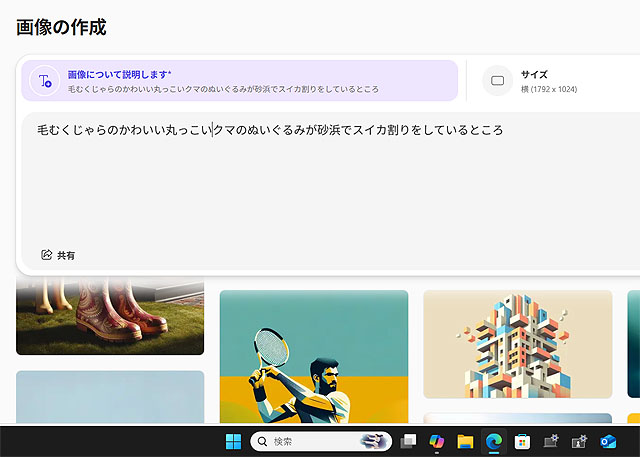The image size is (640, 457).
Task: Launch Copilot from the taskbar
Action: click(437, 441)
